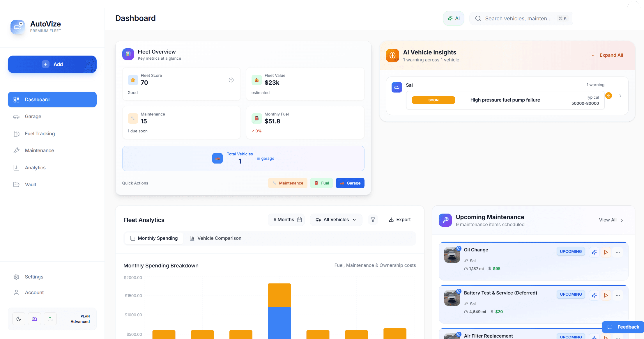Image resolution: width=644 pixels, height=339 pixels.
Task: Click the blue Add button
Action: click(52, 64)
